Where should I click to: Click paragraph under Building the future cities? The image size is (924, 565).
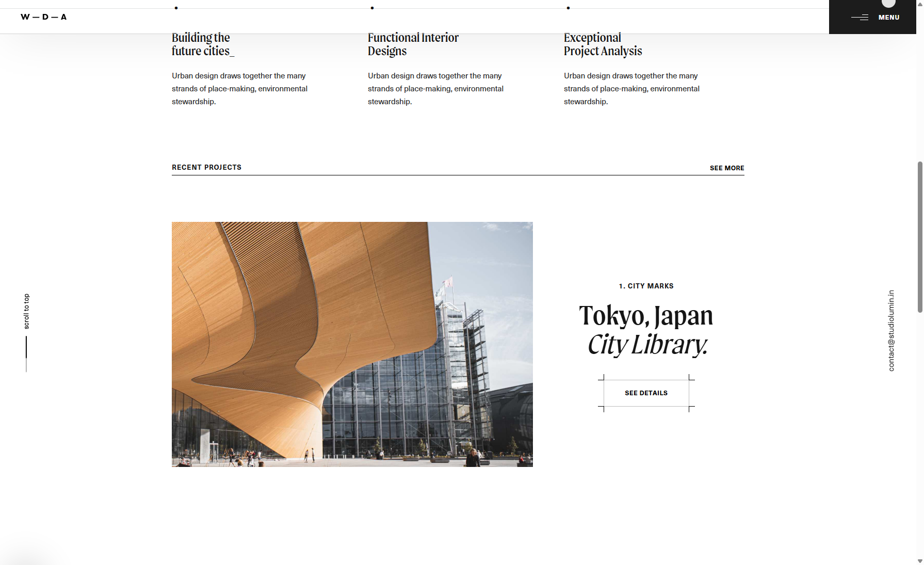tap(240, 89)
